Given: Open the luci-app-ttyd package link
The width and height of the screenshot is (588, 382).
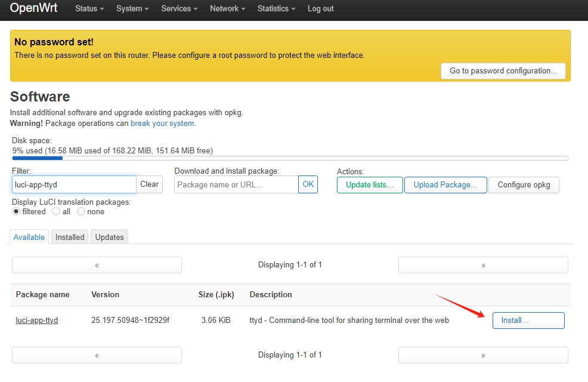Looking at the screenshot, I should pos(37,321).
